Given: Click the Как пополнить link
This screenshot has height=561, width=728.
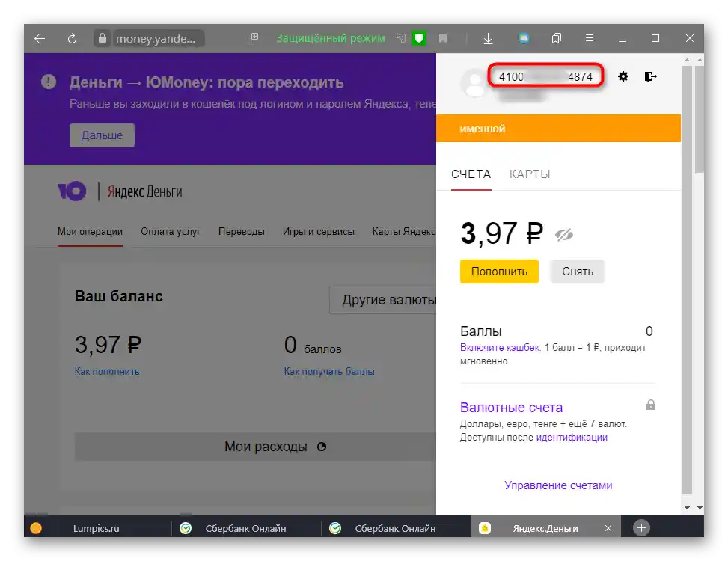Looking at the screenshot, I should (x=107, y=372).
